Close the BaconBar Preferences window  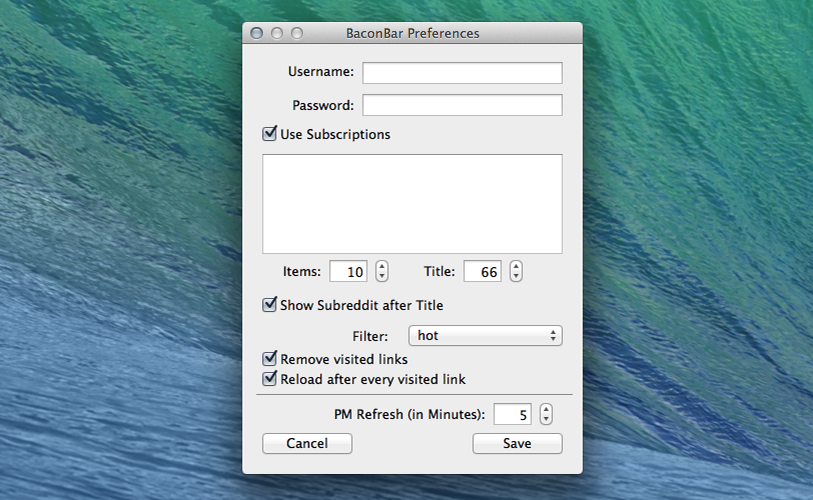[x=257, y=33]
